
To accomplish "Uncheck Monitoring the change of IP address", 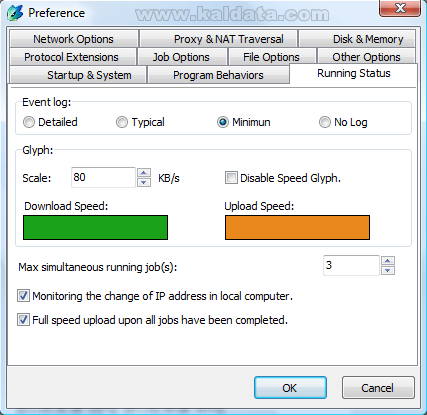I will [x=23, y=296].
